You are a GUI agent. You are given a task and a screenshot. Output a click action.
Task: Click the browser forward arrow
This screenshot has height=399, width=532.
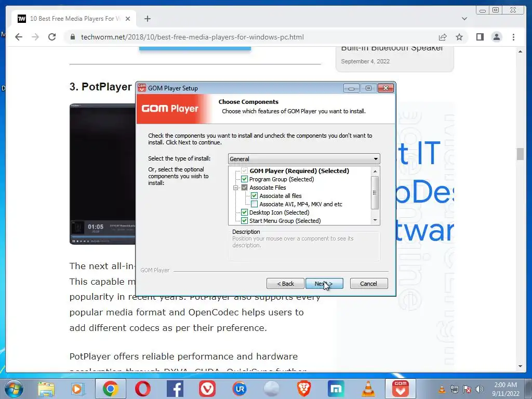[35, 37]
